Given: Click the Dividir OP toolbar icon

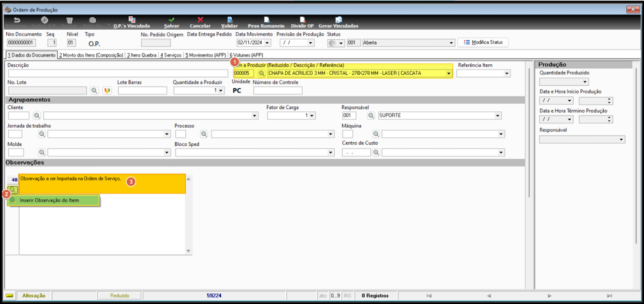Looking at the screenshot, I should [302, 23].
